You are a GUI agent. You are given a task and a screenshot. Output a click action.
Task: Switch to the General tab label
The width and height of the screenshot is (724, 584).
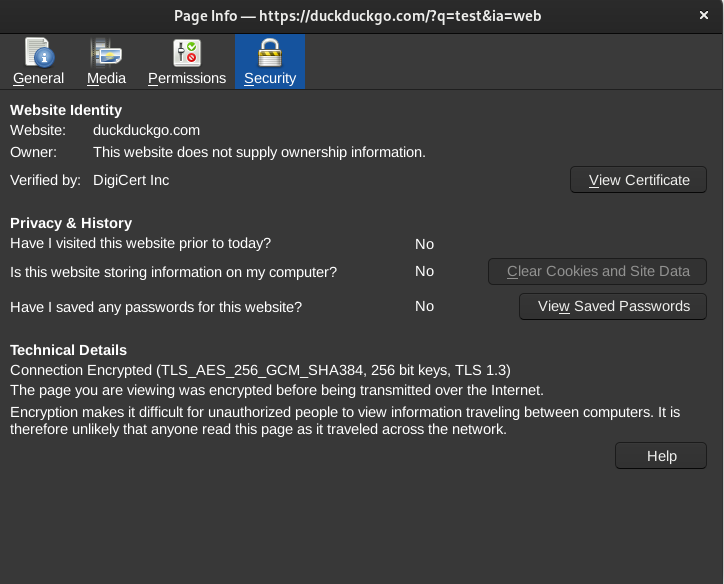[38, 78]
